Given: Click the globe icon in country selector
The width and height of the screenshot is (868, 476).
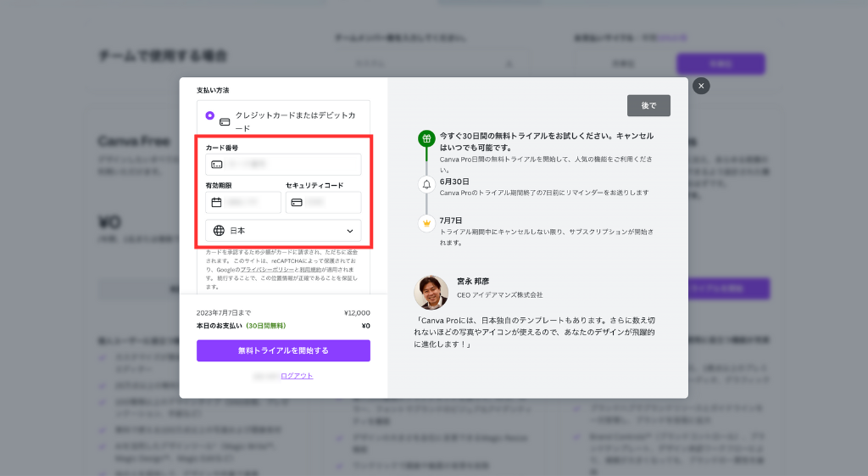Looking at the screenshot, I should click(219, 231).
